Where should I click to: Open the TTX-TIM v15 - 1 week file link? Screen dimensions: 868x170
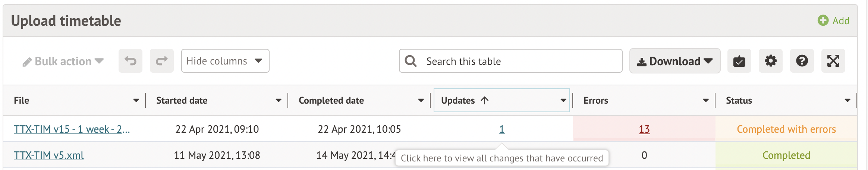72,129
